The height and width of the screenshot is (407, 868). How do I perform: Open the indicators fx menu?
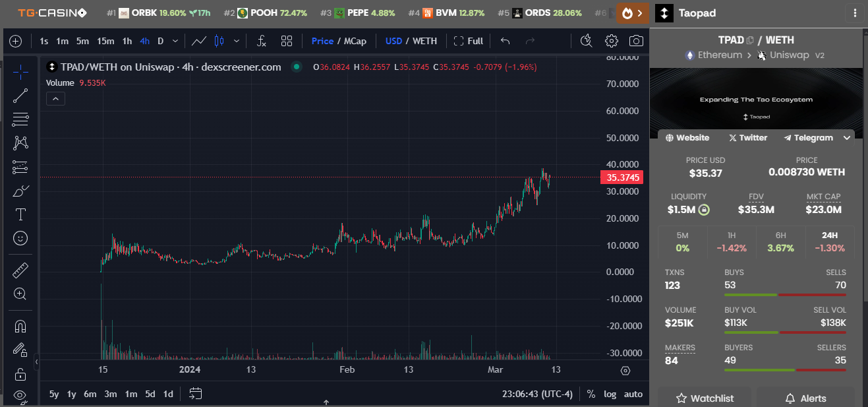pyautogui.click(x=262, y=41)
